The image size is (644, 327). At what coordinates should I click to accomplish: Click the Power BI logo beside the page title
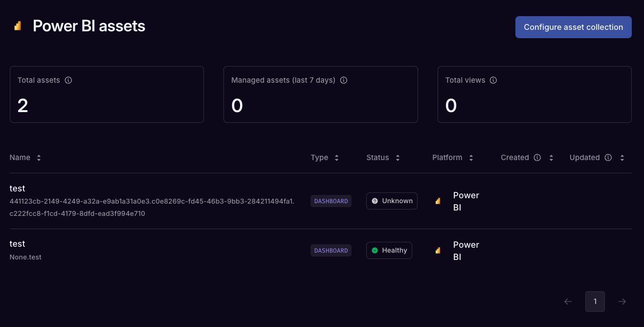(x=18, y=26)
